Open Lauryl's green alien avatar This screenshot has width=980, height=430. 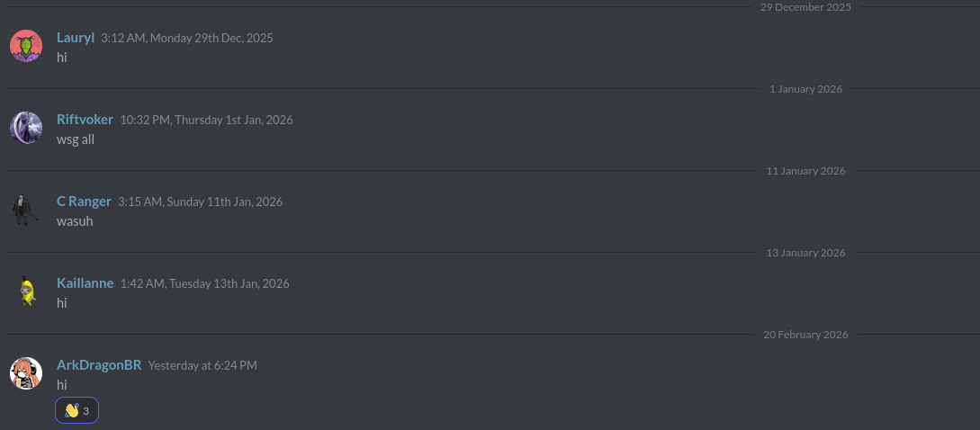point(26,46)
